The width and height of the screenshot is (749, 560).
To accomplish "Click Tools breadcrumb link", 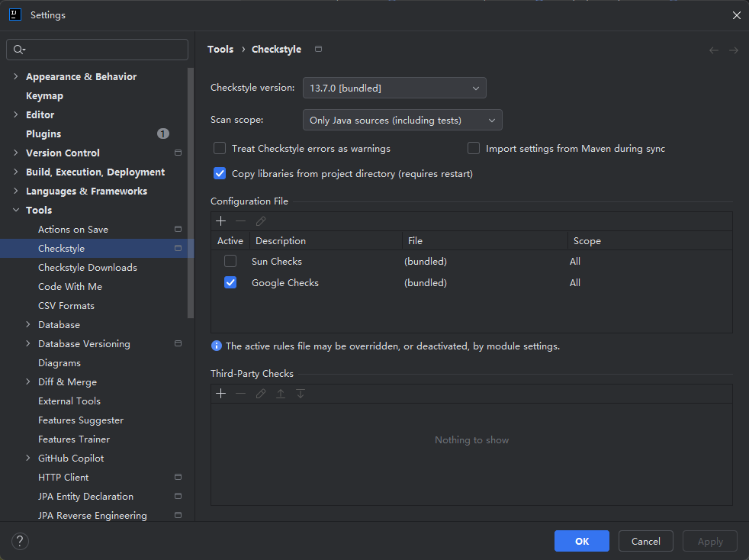I will [x=220, y=50].
